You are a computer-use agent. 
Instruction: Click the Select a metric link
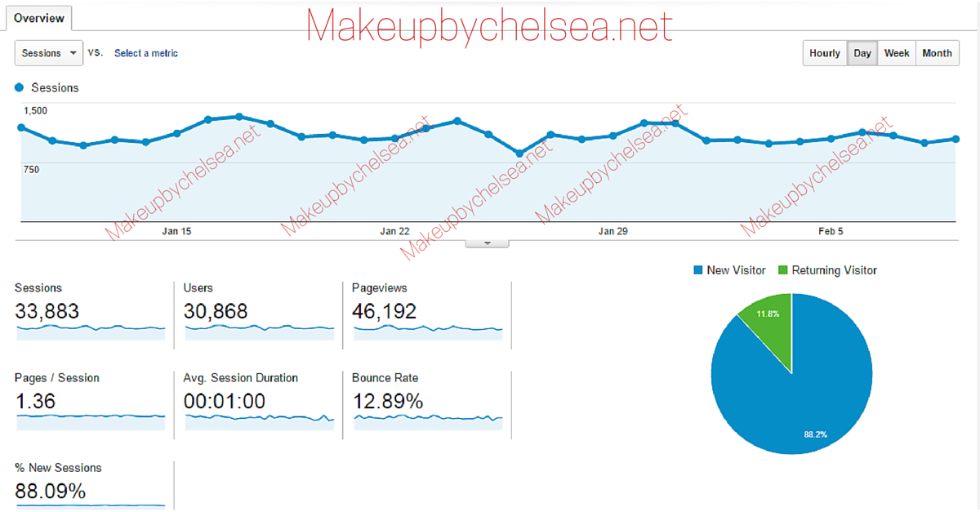click(x=146, y=53)
